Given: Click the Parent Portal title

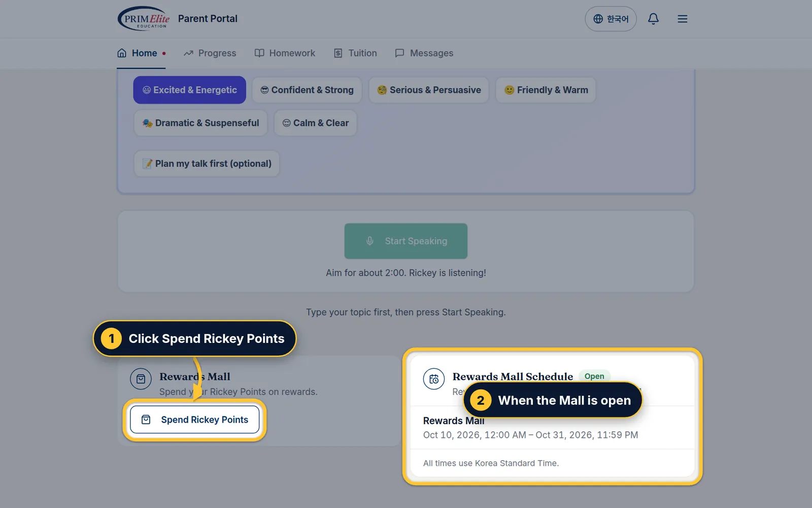Looking at the screenshot, I should click(x=208, y=19).
